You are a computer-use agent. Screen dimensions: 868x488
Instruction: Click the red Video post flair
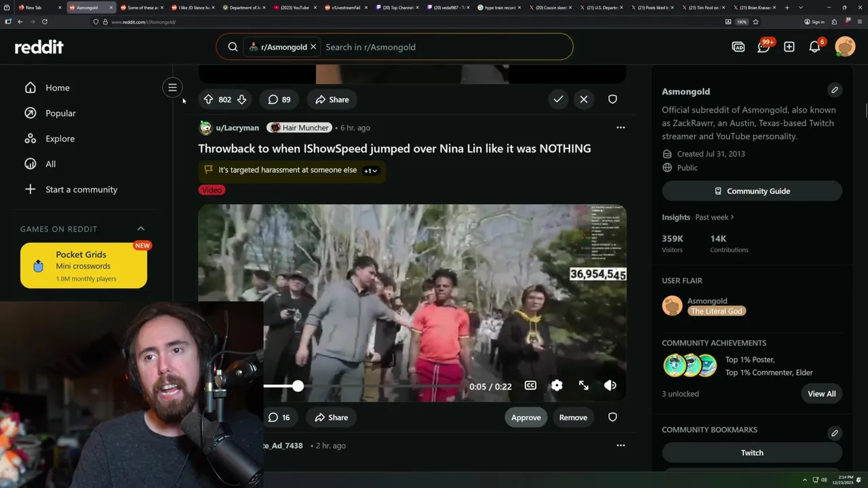click(x=212, y=190)
